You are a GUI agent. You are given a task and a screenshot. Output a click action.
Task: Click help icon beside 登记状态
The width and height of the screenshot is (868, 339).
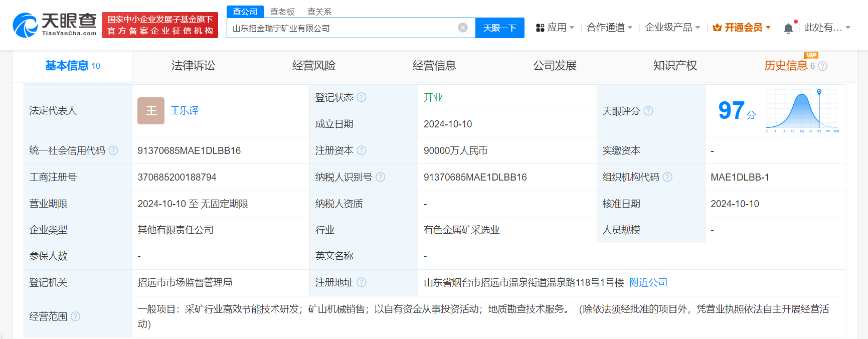362,97
